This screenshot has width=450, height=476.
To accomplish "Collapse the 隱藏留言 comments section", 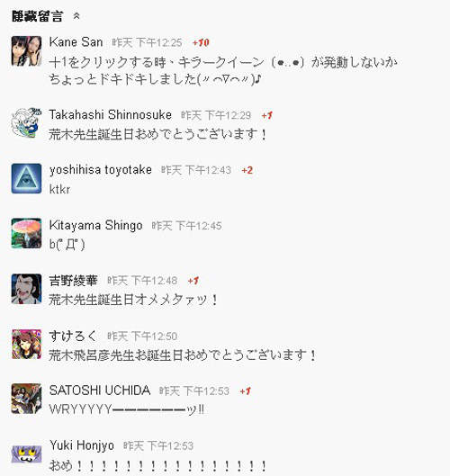I will (x=76, y=16).
